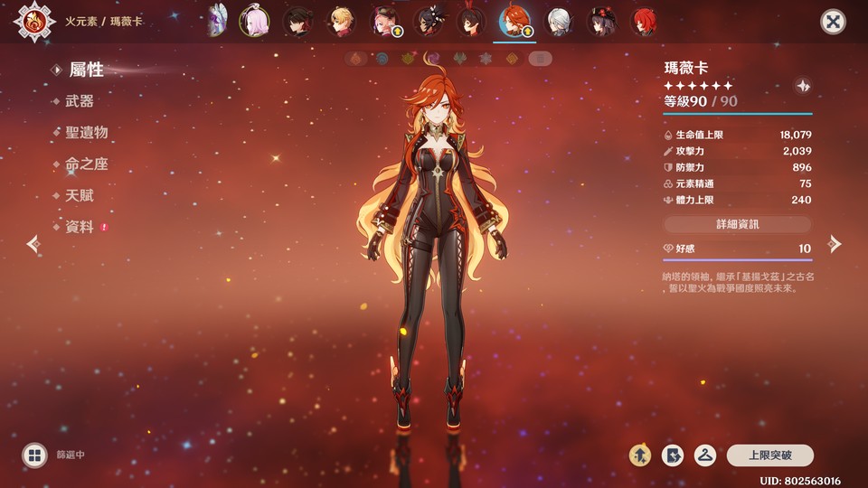Open the character grid filter button

coord(34,455)
